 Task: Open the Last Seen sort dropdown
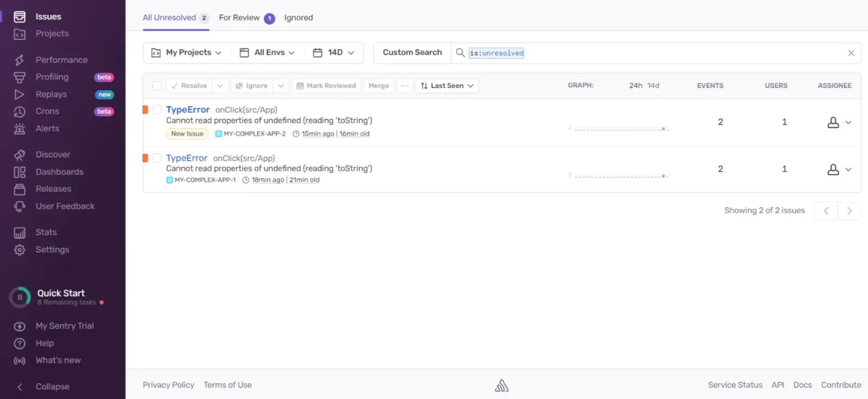(447, 86)
